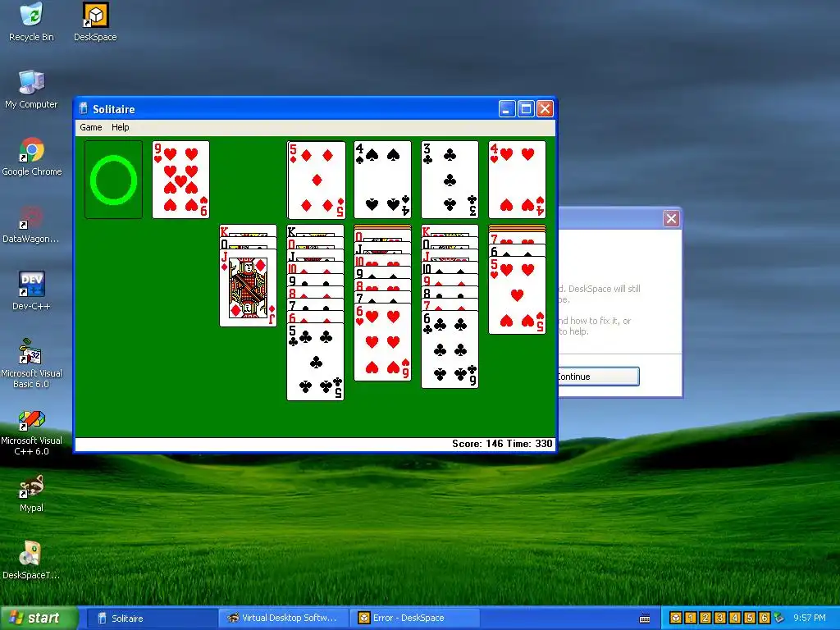Click the 9:57 PM taskbar clock
This screenshot has height=630, width=840.
[810, 618]
